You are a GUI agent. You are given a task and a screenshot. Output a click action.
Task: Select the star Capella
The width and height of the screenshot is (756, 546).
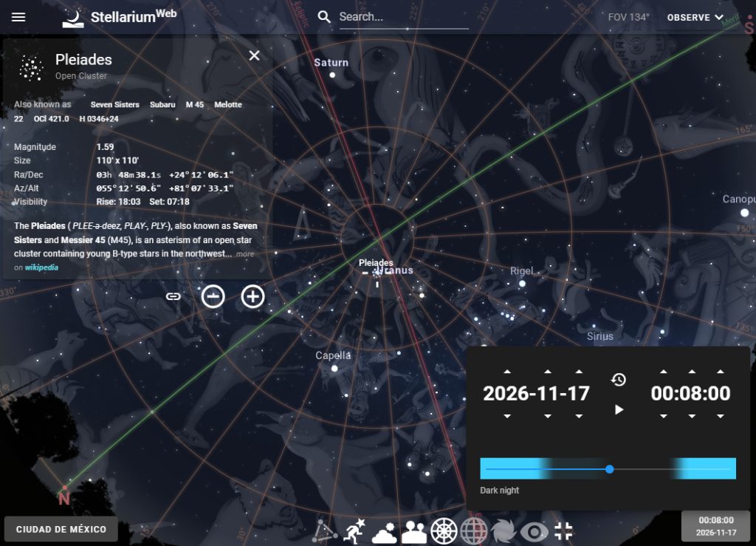coord(334,368)
